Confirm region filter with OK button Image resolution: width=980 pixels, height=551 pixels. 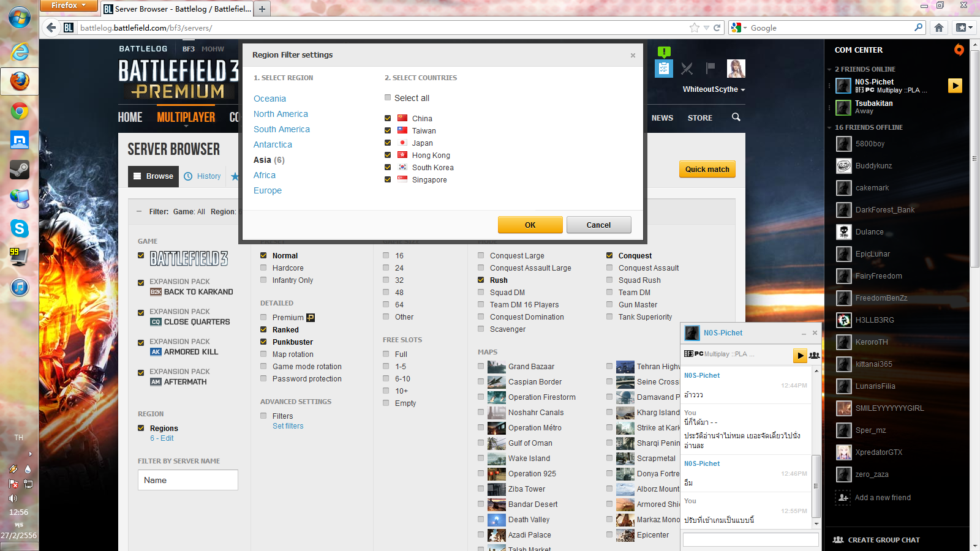[x=530, y=225]
